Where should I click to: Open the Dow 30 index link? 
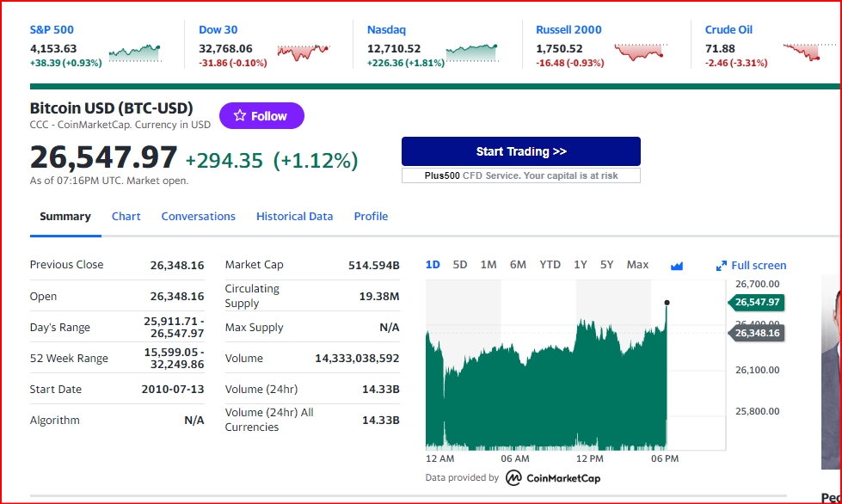coord(218,30)
